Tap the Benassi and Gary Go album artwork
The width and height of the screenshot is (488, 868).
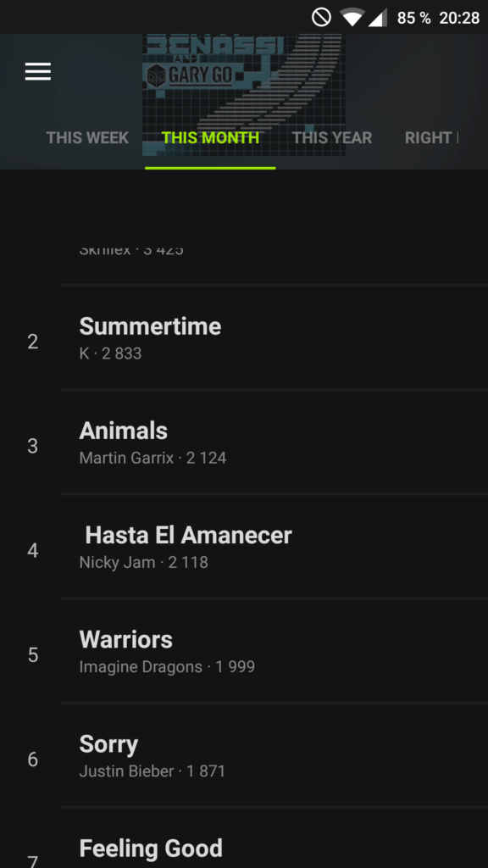[244, 95]
